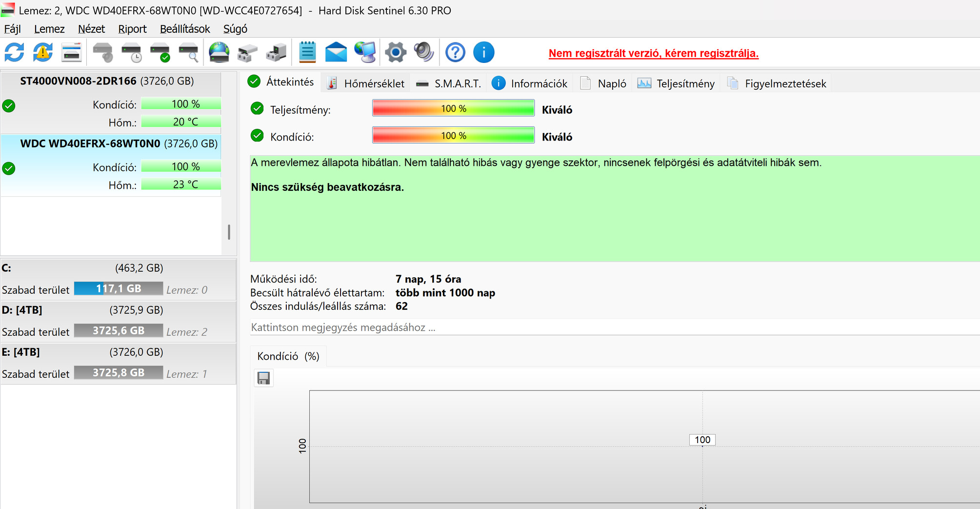
Task: Open the Riport menu
Action: coord(132,29)
